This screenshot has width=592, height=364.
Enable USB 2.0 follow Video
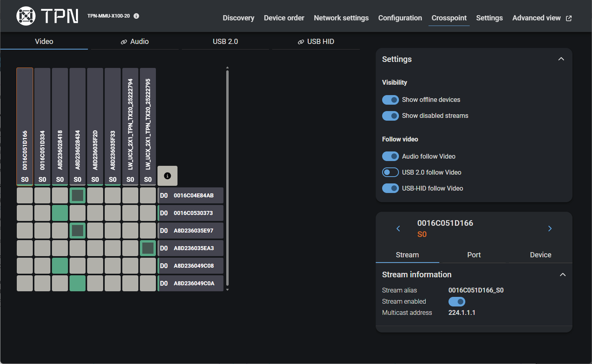point(391,173)
